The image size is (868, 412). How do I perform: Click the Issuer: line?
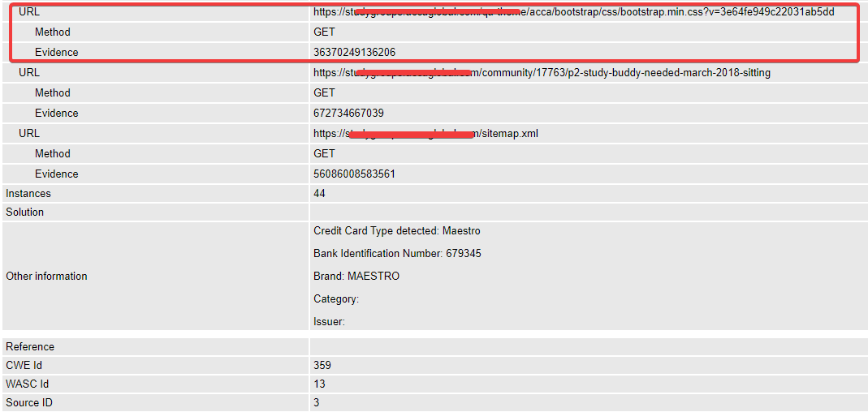(330, 321)
